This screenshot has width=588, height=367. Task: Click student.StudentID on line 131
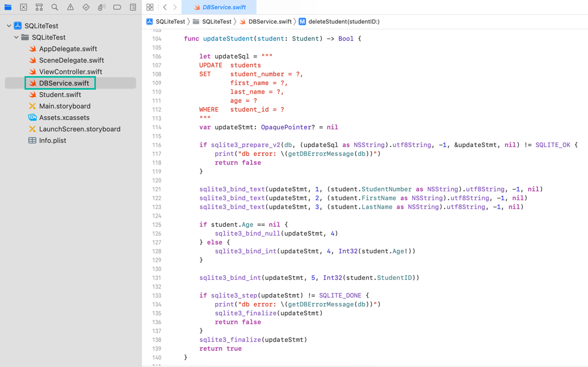tap(378, 278)
